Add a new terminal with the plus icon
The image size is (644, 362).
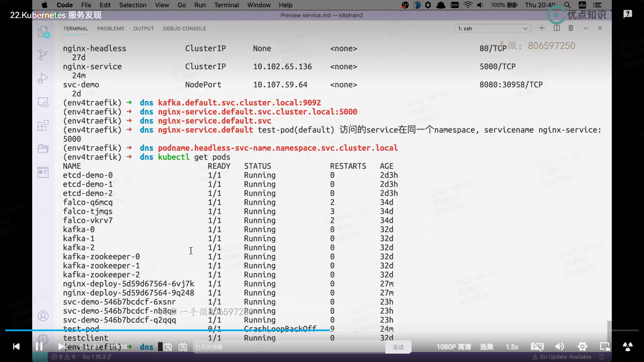pyautogui.click(x=542, y=28)
